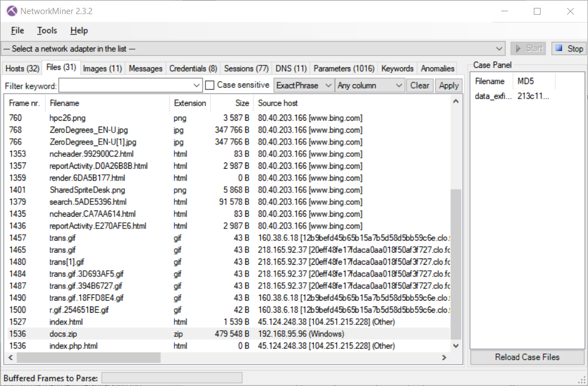Viewport: 588px width, 386px height.
Task: Open the Any column dropdown
Action: [x=370, y=86]
